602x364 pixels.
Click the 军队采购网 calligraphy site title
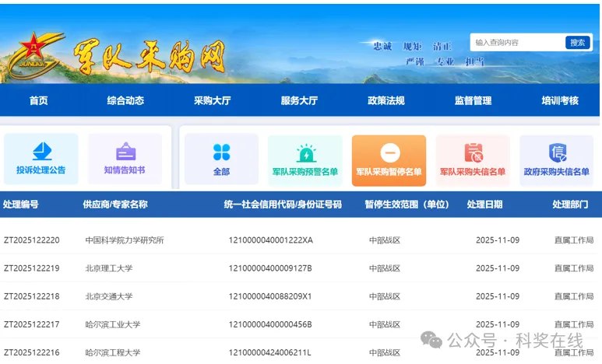pos(150,58)
